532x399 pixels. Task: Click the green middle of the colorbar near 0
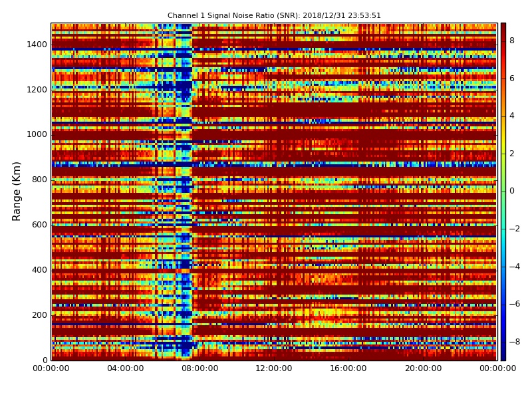click(503, 191)
